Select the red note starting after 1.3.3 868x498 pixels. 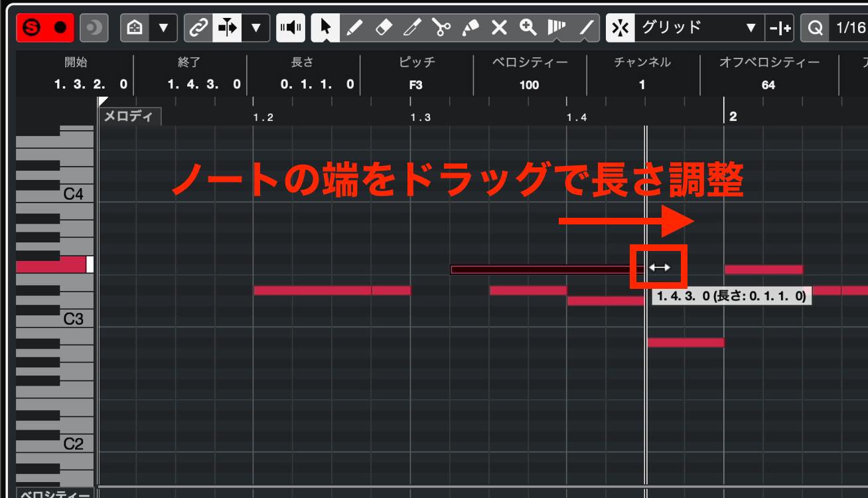[x=528, y=290]
